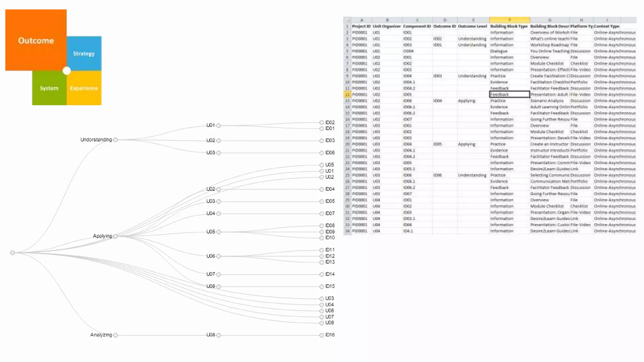Click the Building Block Type header cell
This screenshot has height=362, width=644.
click(509, 26)
